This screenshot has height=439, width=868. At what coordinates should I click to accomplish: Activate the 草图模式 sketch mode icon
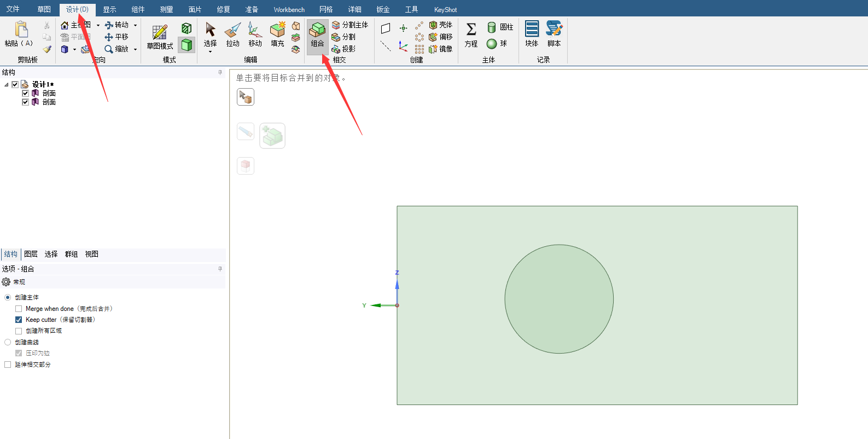tap(160, 34)
